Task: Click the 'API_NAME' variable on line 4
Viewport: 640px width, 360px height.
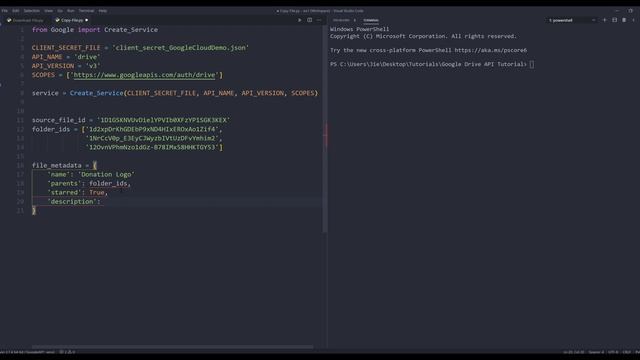Action: [x=47, y=57]
